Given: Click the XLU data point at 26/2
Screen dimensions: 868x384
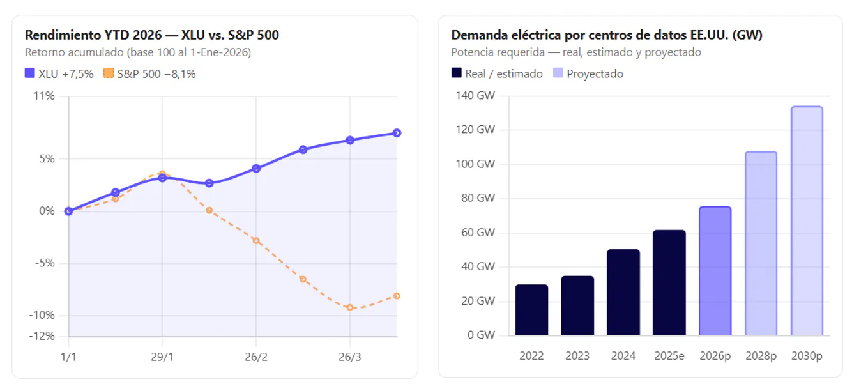Looking at the screenshot, I should point(256,169).
